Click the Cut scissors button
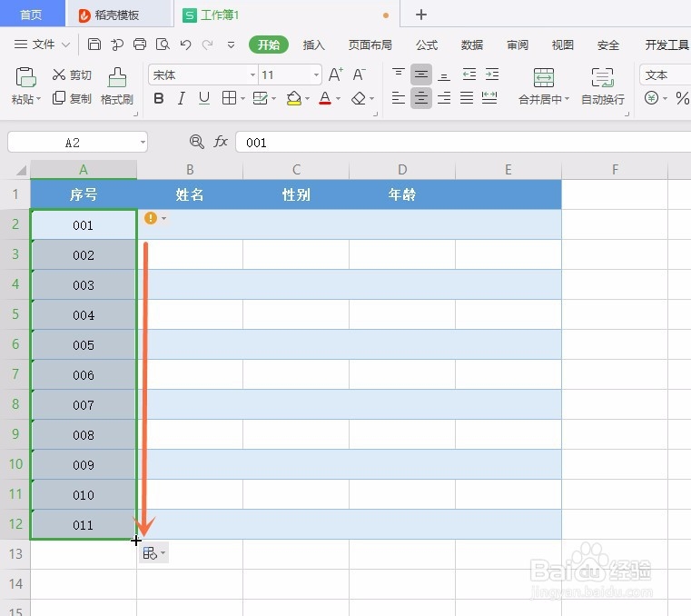Viewport: 691px width, 616px height. coord(72,75)
